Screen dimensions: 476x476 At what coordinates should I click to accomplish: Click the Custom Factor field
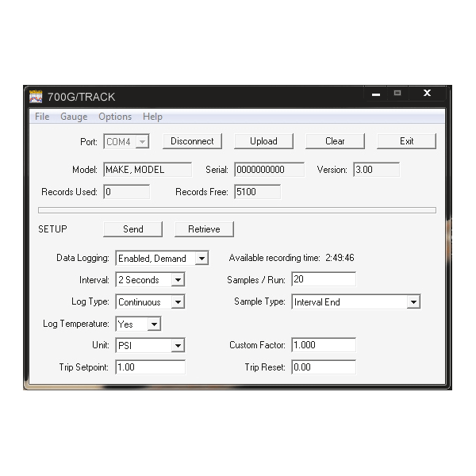324,345
